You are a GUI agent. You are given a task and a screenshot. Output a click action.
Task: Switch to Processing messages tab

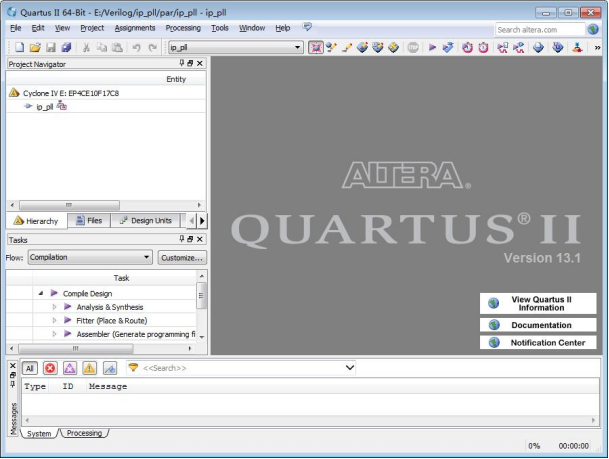click(x=84, y=433)
